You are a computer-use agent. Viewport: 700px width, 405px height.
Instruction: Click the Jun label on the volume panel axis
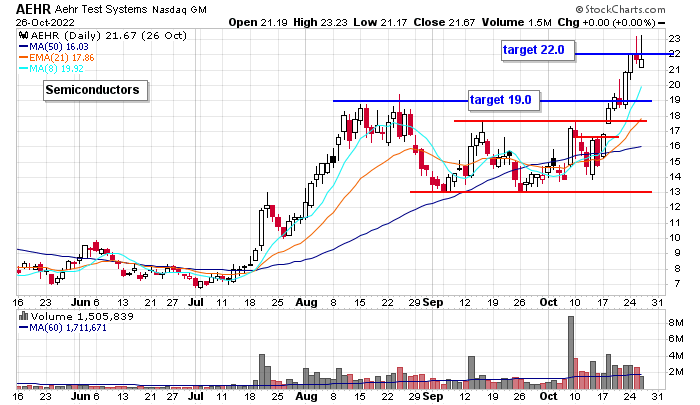(x=81, y=396)
